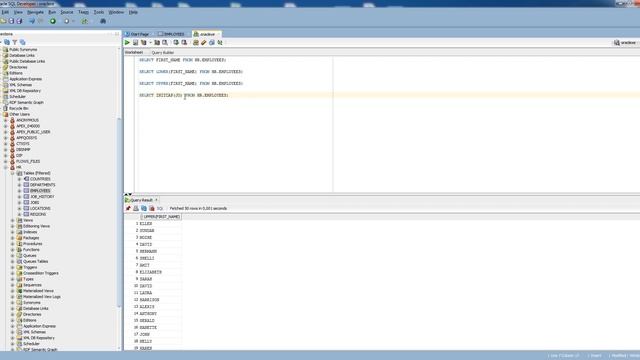
Task: Click the connection selector icon at top right
Action: click(617, 42)
